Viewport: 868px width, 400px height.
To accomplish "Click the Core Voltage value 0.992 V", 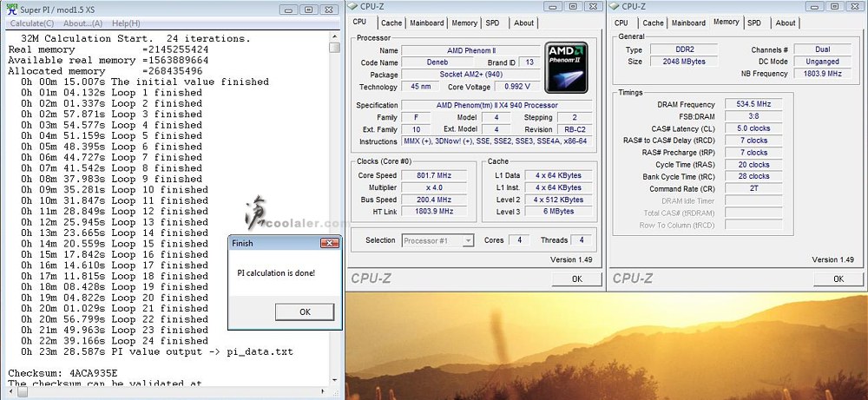I will 517,87.
